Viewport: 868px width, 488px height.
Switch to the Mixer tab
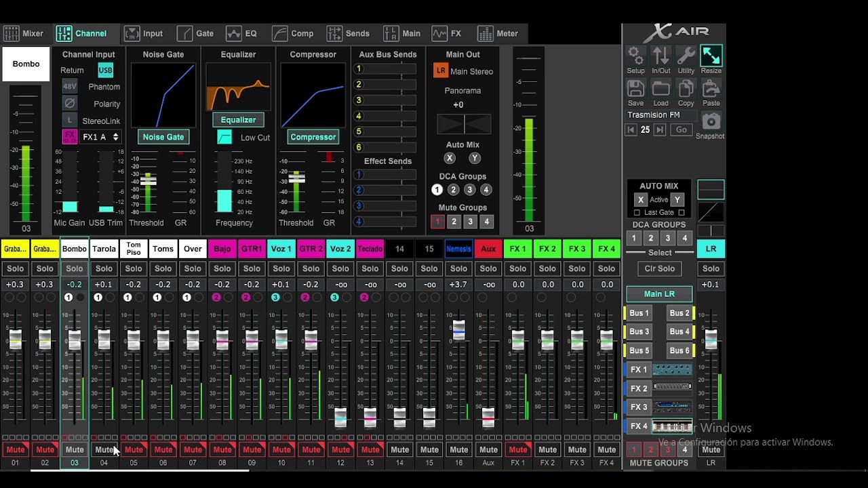24,33
